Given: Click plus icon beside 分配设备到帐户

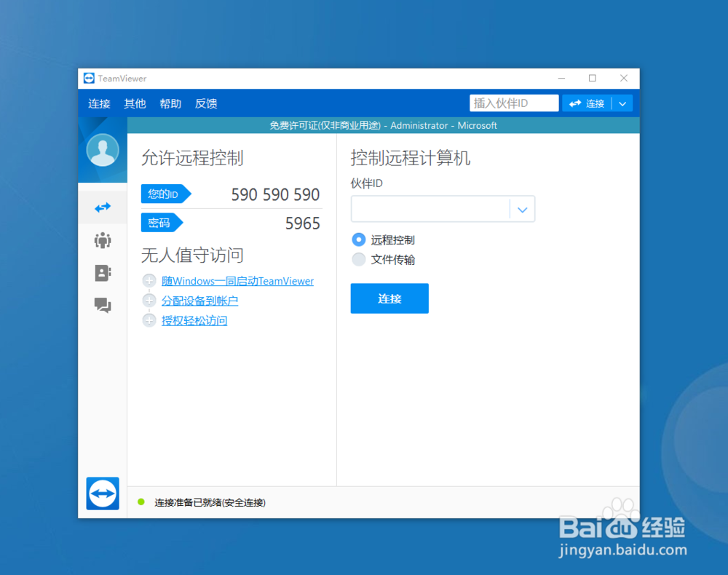Looking at the screenshot, I should point(149,301).
